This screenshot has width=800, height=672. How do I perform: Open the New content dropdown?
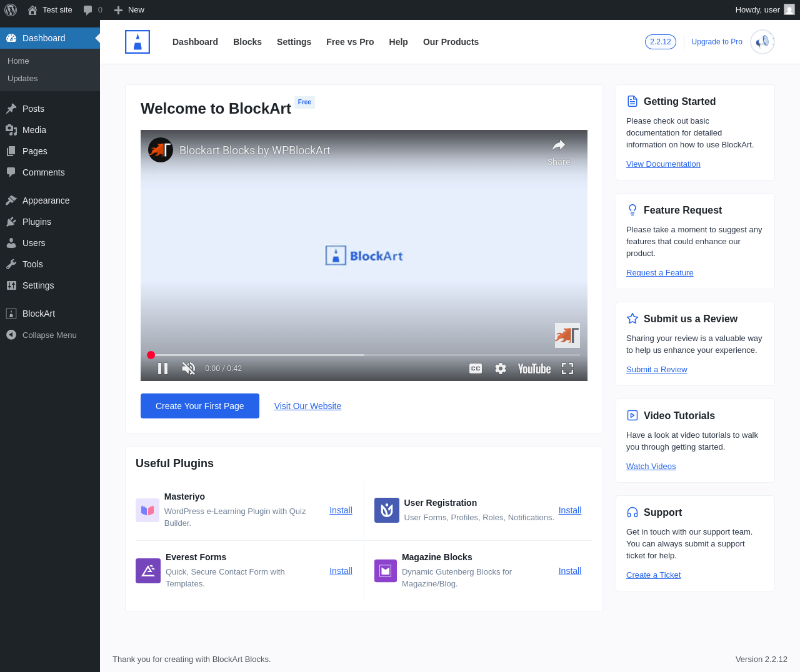(129, 10)
